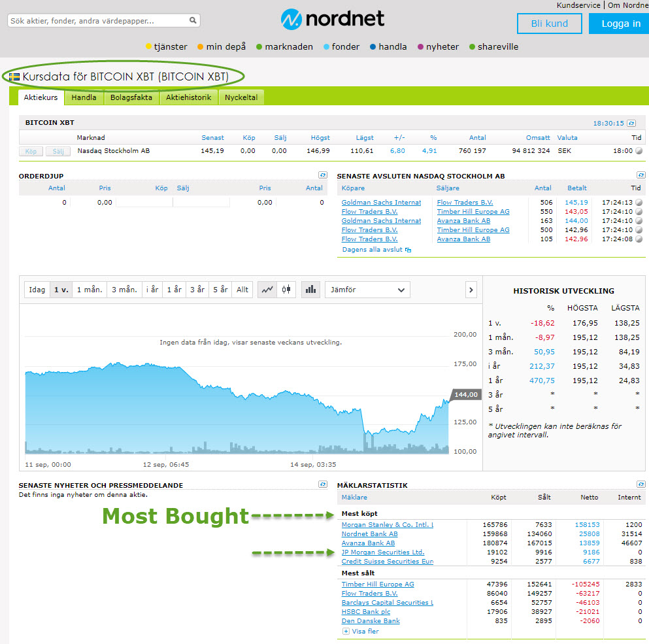Click refresh icon beside 18:30:15 timestamp

click(x=631, y=123)
